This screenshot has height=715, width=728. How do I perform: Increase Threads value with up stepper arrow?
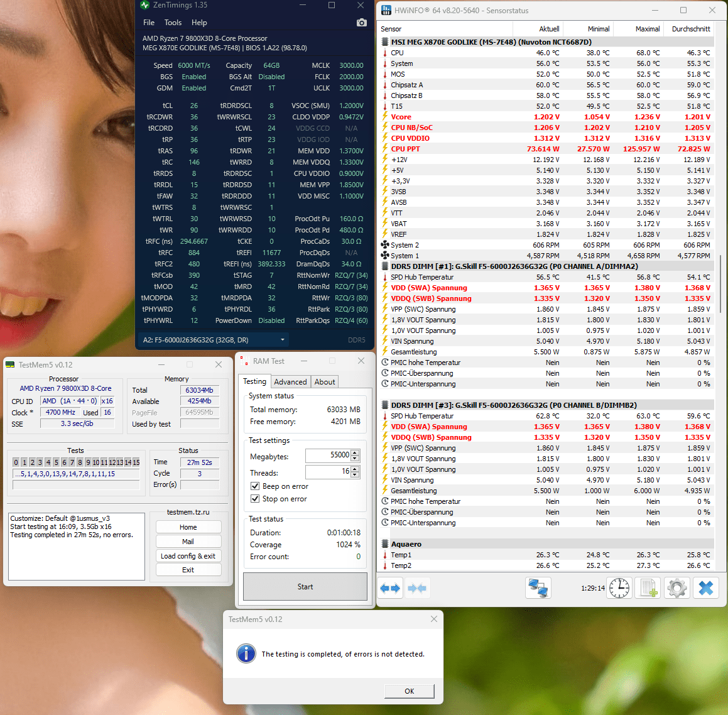tap(355, 469)
